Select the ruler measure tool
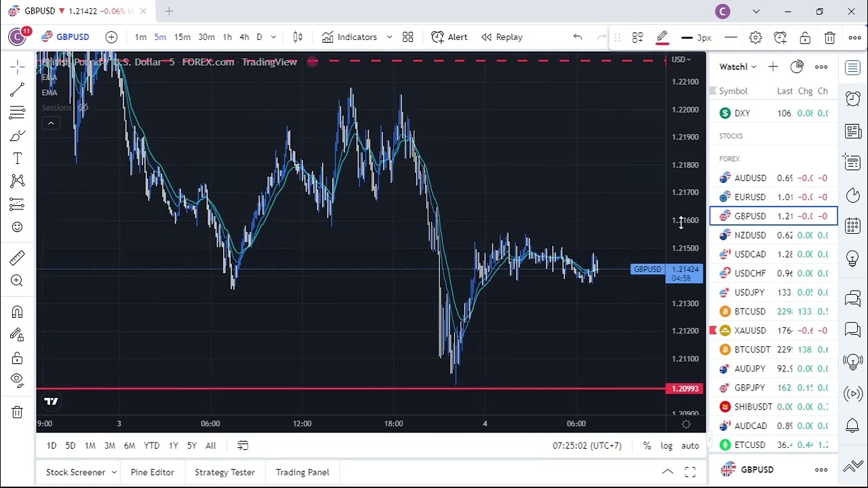Screen dimensions: 868x488 (18, 258)
